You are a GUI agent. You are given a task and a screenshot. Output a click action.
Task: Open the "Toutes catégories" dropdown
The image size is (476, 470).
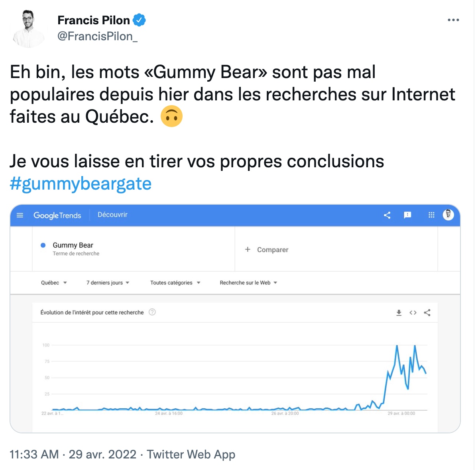(x=175, y=283)
